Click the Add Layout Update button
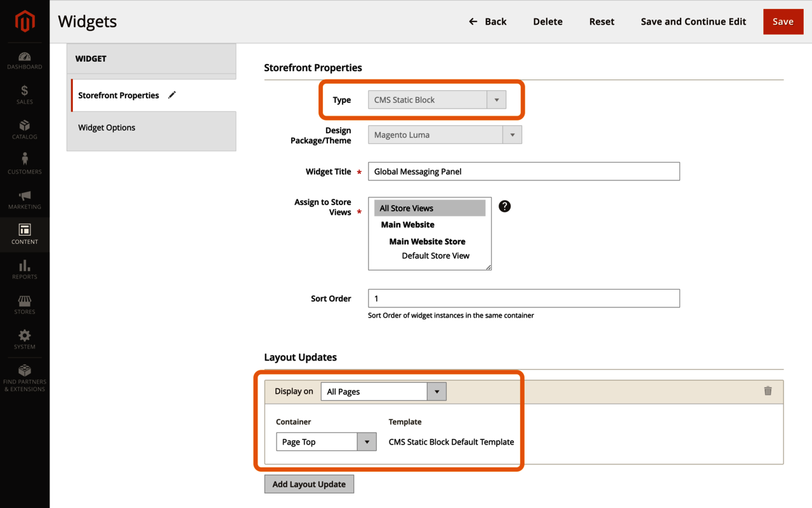 (309, 484)
